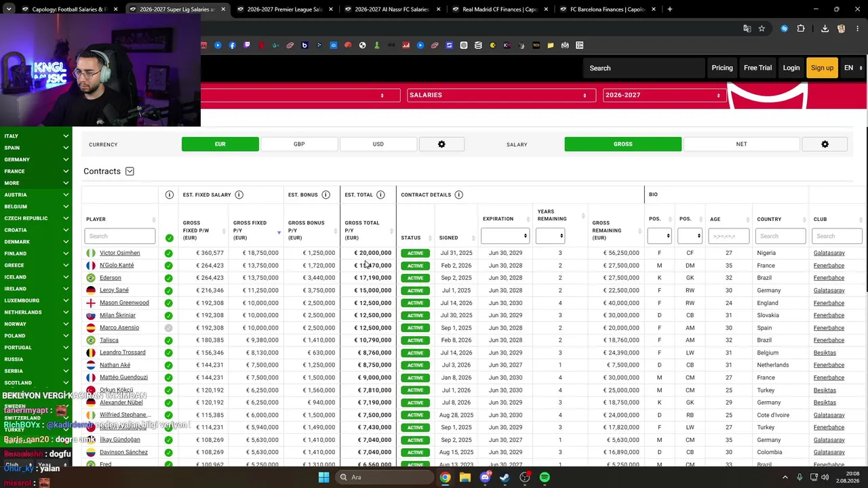Open N'Golo Kanté's player page
The width and height of the screenshot is (868, 488).
[x=117, y=265]
